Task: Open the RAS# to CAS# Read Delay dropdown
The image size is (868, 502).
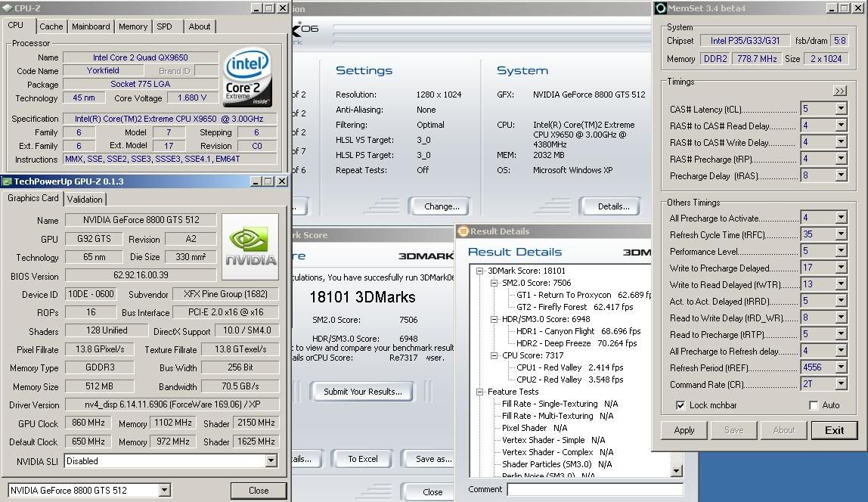Action: coord(841,125)
